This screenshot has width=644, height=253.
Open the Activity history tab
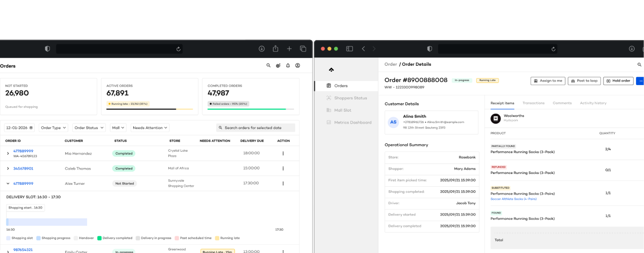pos(593,103)
